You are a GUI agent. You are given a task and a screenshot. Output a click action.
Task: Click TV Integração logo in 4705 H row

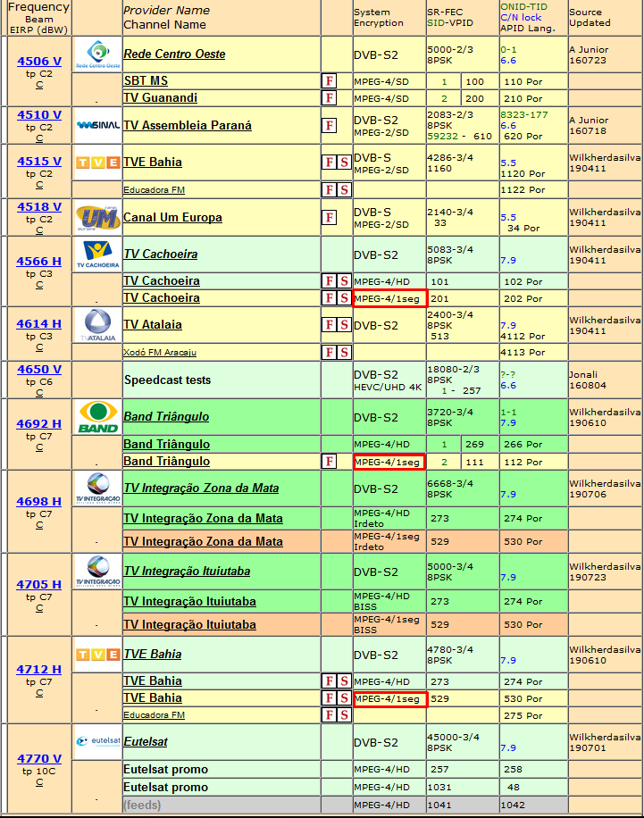97,572
